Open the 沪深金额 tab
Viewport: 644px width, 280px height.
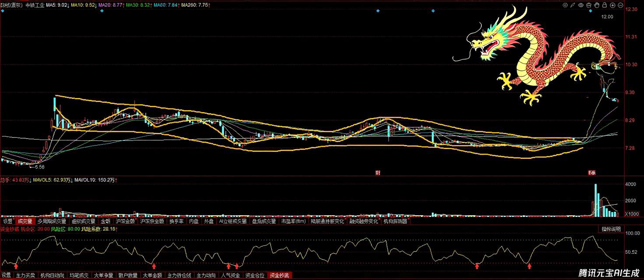pyautogui.click(x=126, y=221)
